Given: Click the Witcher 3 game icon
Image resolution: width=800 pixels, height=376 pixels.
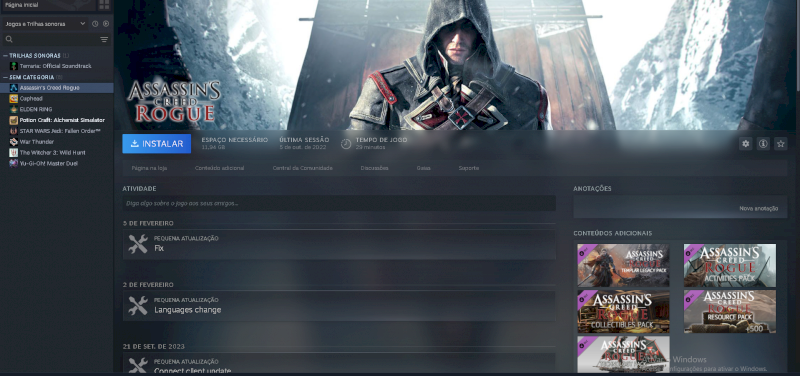Looking at the screenshot, I should point(14,153).
